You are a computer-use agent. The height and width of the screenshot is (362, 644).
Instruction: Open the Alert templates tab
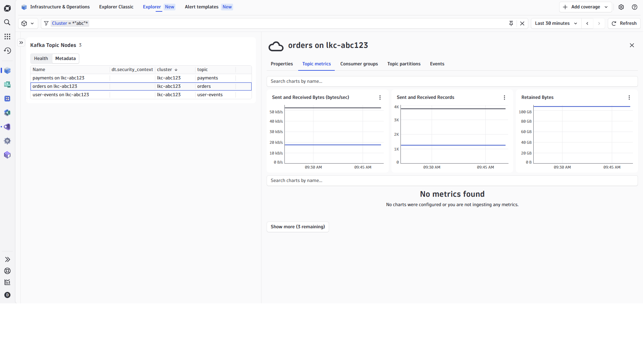coord(208,7)
